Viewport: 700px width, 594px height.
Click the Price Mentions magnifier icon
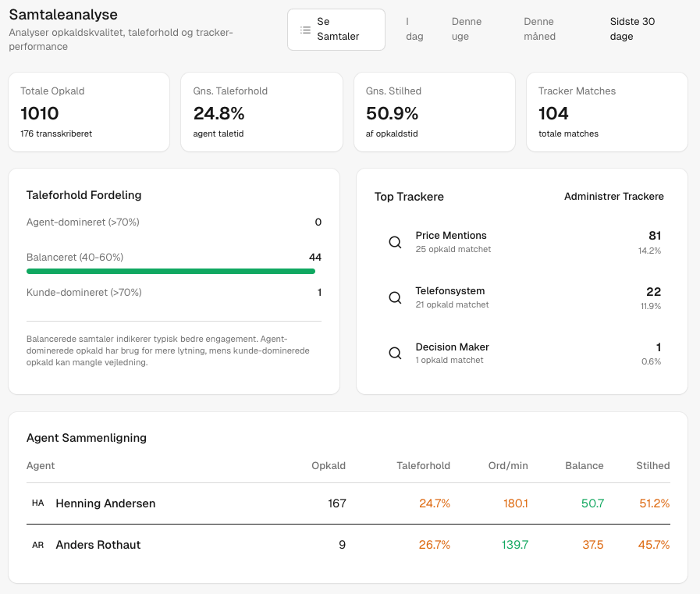395,242
